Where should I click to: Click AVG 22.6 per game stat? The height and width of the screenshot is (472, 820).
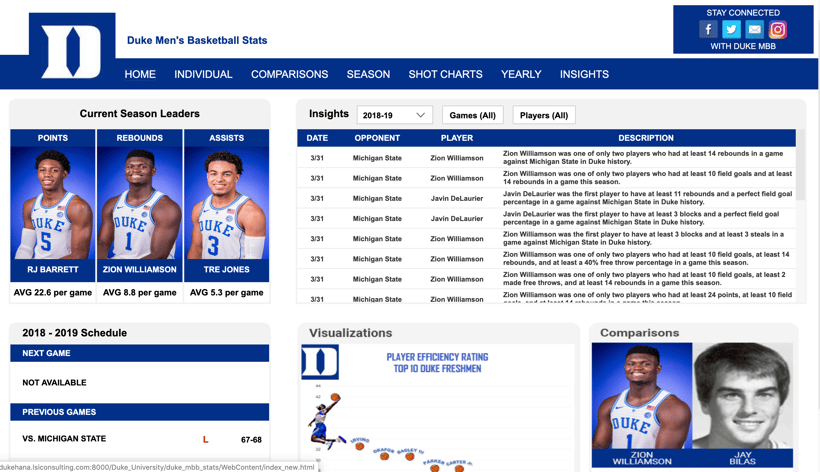(x=53, y=293)
